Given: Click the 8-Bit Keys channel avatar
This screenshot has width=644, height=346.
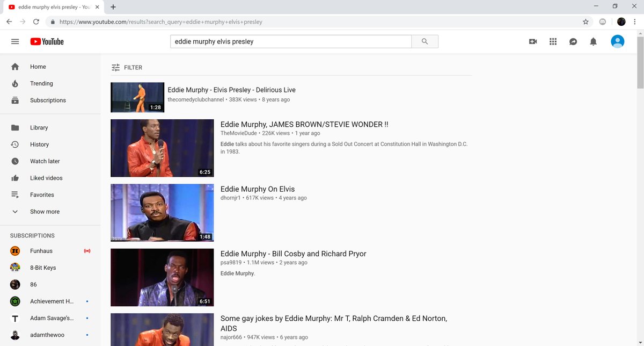Looking at the screenshot, I should click(15, 268).
